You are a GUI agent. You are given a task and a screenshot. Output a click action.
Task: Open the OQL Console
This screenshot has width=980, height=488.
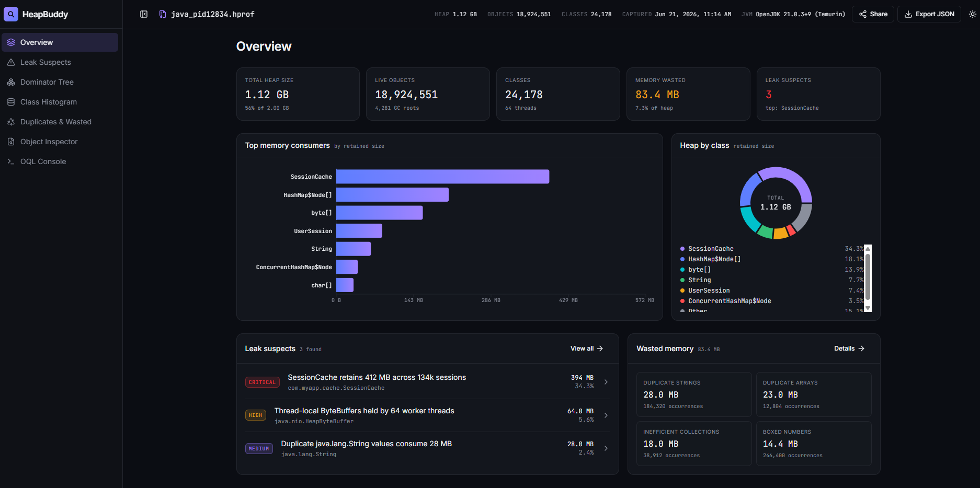(60, 161)
